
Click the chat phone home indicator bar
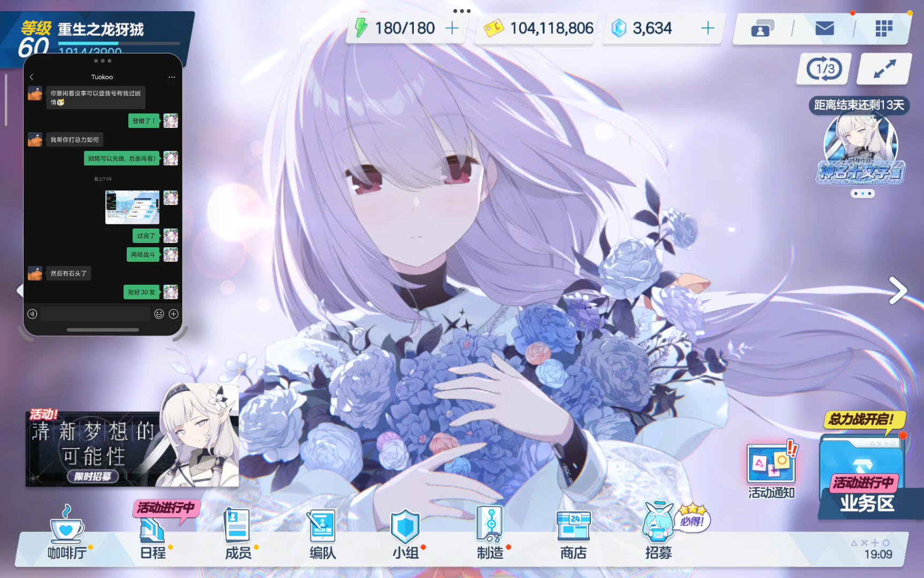click(103, 330)
